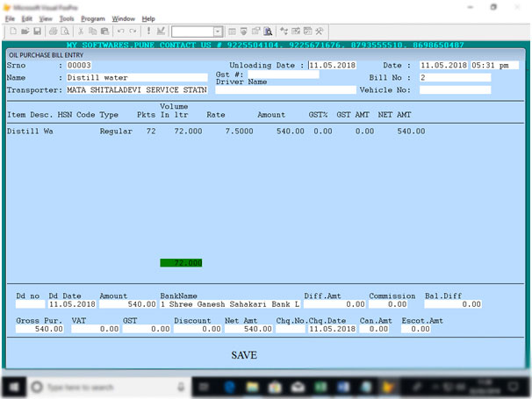Click the Dd Date field
Viewport: 532px width, 399px height.
[x=72, y=304]
